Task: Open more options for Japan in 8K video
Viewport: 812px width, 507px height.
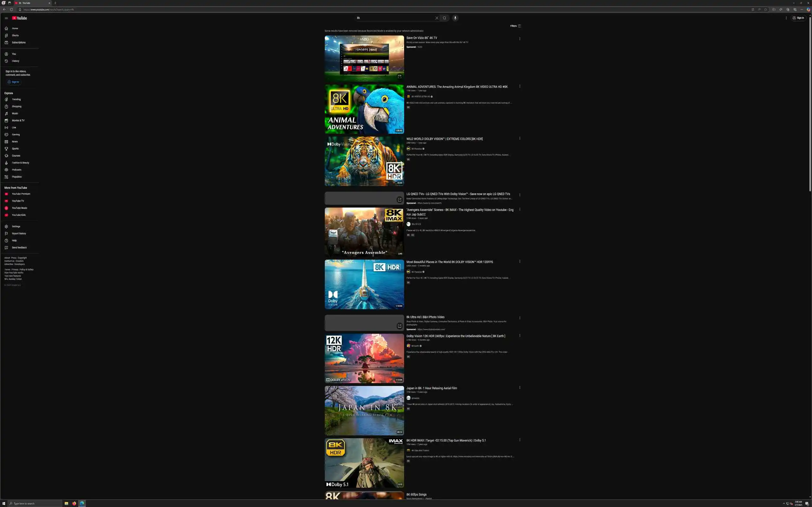Action: point(520,388)
